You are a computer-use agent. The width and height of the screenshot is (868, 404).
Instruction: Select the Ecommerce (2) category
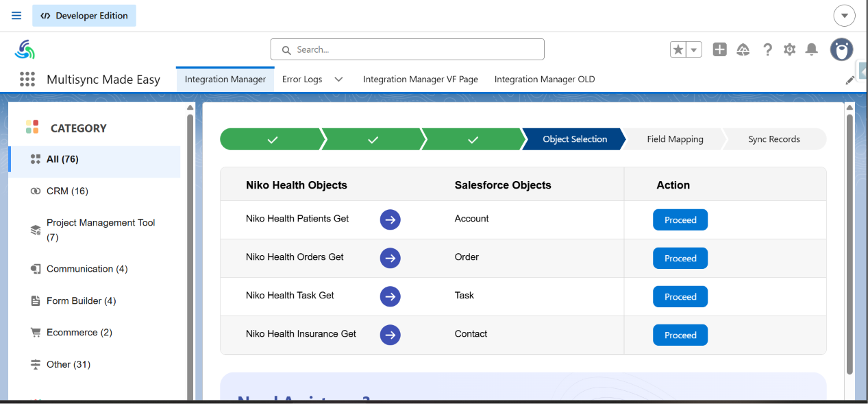[x=95, y=332]
